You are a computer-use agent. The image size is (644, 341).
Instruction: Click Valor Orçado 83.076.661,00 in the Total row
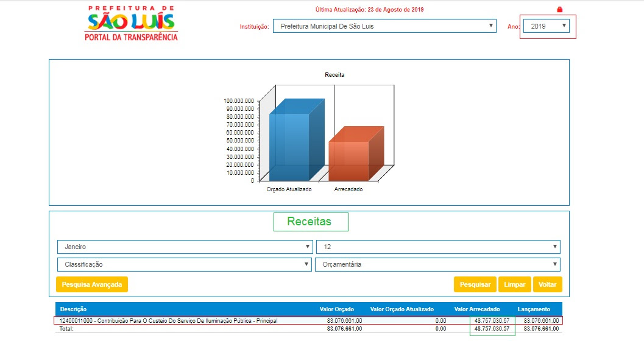[345, 329]
